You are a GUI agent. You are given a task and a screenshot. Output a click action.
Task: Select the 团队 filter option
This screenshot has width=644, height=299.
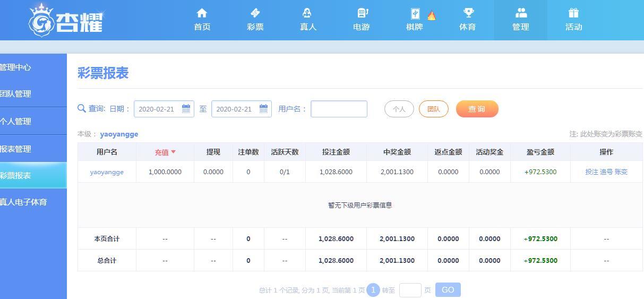pyautogui.click(x=433, y=109)
